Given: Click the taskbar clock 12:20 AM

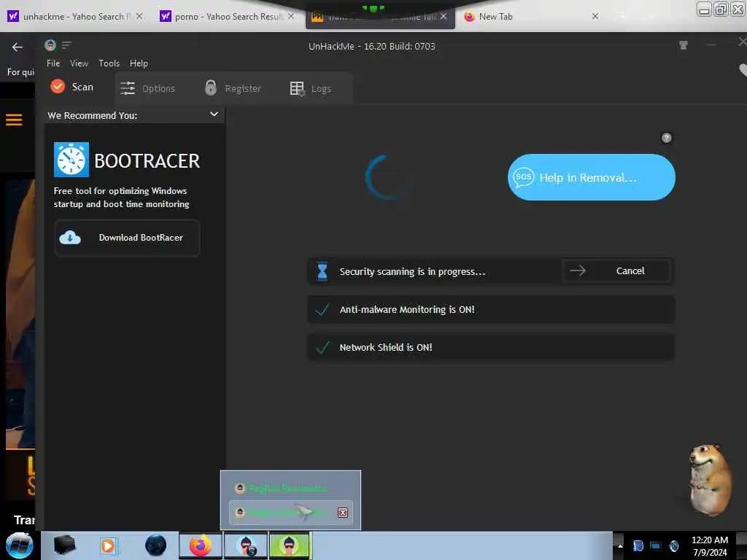Looking at the screenshot, I should (x=709, y=540).
